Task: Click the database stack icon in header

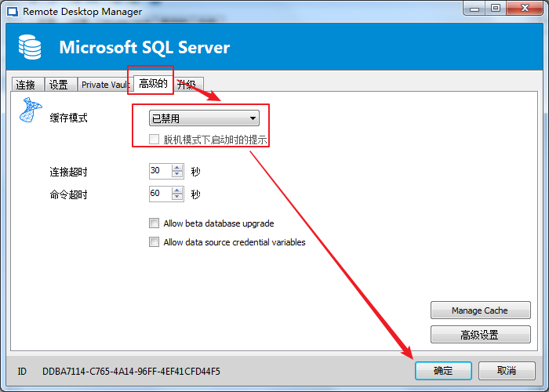Action: tap(30, 47)
